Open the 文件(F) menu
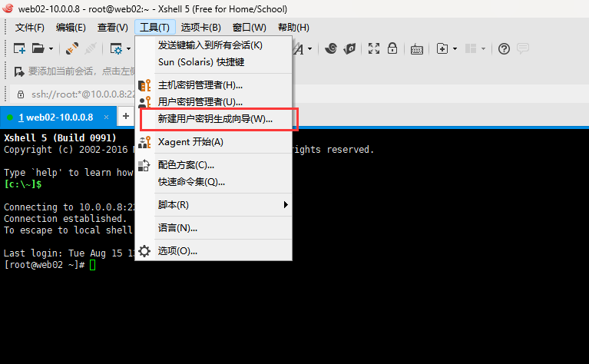The width and height of the screenshot is (589, 364). coord(30,28)
